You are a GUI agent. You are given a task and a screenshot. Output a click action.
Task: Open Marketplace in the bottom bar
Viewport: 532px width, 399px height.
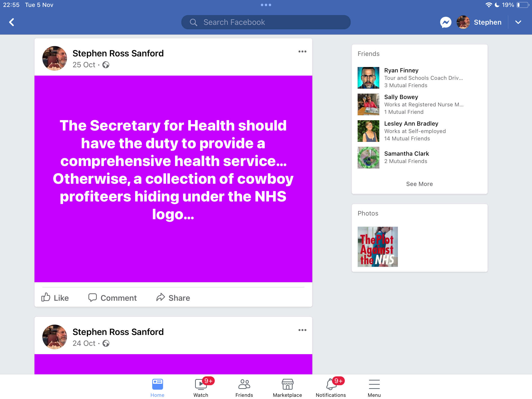(287, 387)
